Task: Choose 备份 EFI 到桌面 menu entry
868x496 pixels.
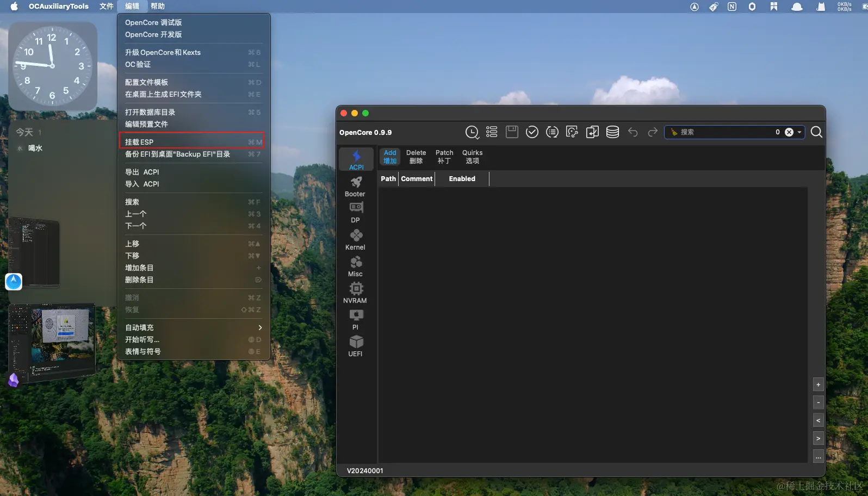Action: tap(194, 154)
